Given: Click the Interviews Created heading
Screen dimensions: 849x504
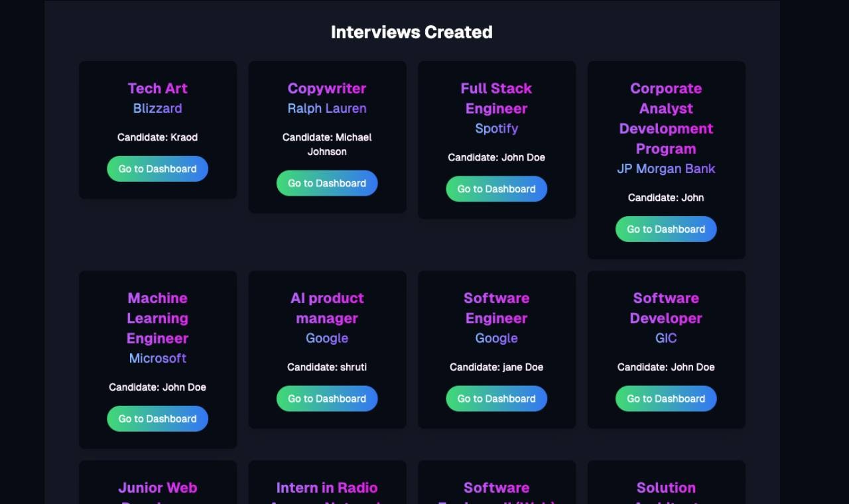Looking at the screenshot, I should click(412, 32).
